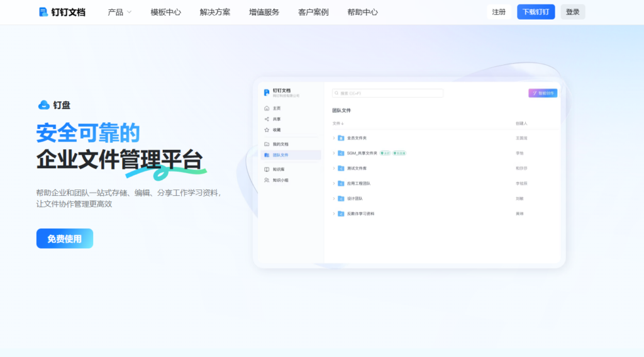Expand the 测试文件库 row chevron
This screenshot has width=644, height=357.
click(333, 168)
